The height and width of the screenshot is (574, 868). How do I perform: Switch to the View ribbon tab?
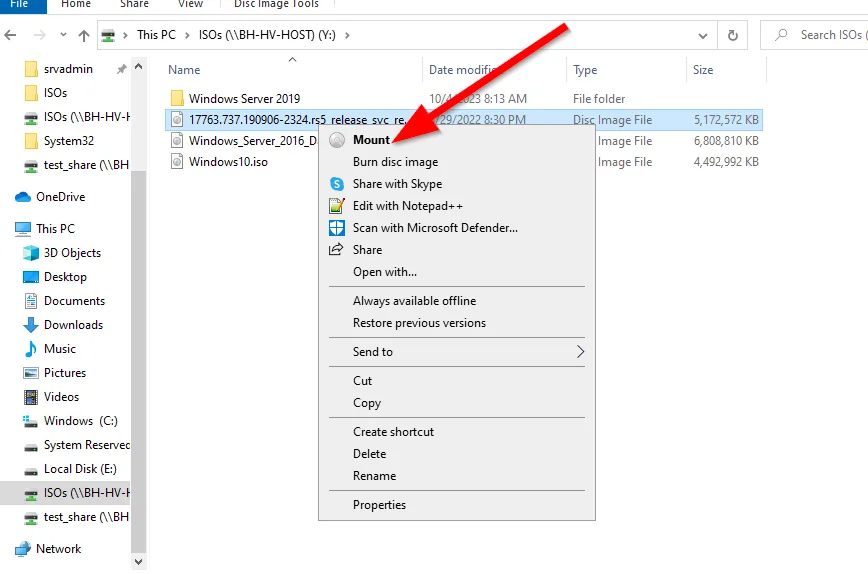(190, 4)
